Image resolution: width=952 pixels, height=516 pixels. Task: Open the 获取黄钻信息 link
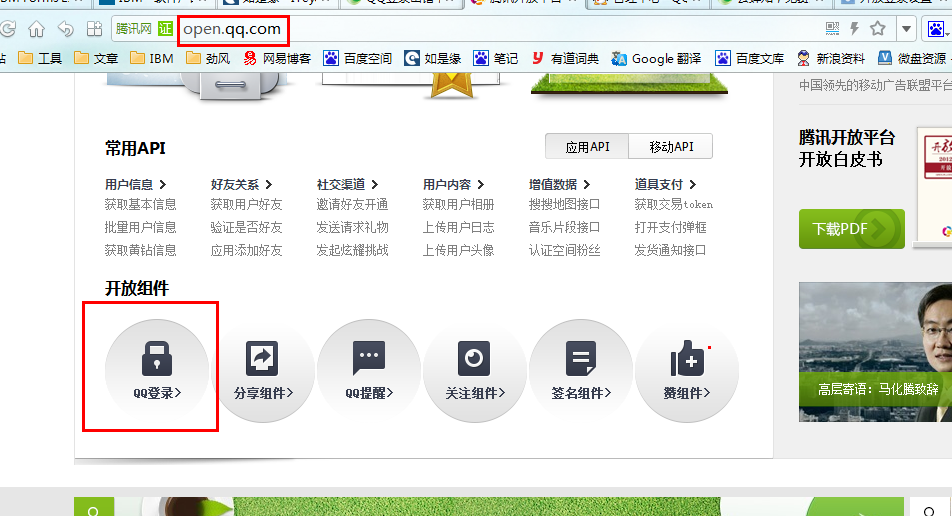(140, 250)
